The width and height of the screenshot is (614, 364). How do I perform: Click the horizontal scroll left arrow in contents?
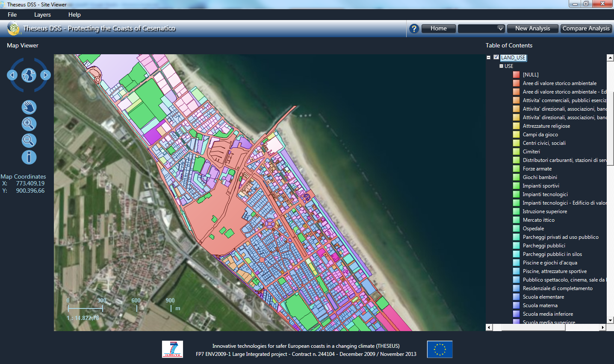click(x=489, y=327)
